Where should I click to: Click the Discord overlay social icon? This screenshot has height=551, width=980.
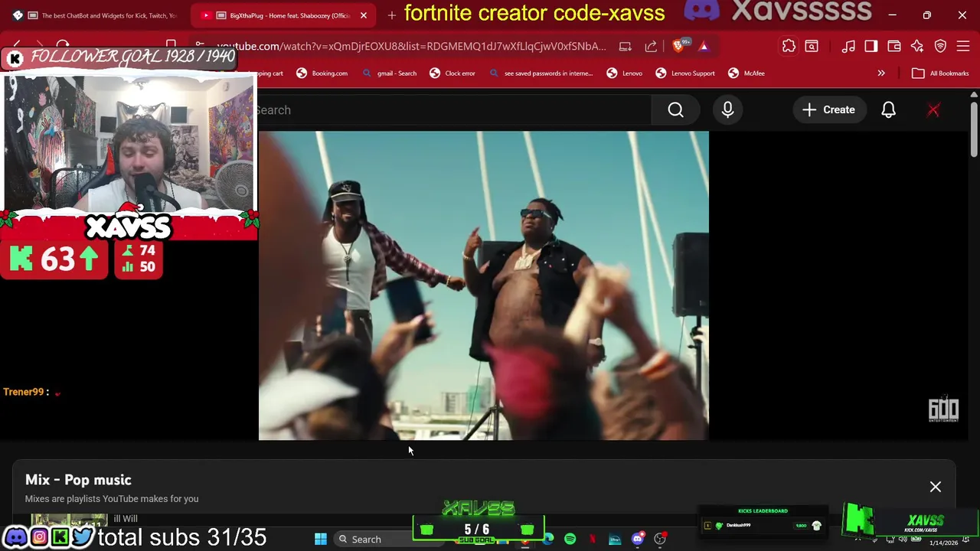[x=16, y=537]
